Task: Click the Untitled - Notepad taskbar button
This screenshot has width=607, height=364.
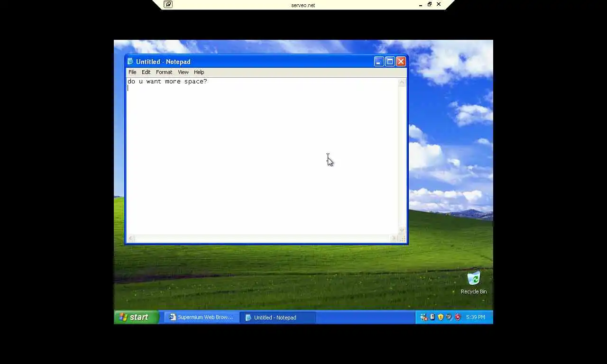Action: click(x=278, y=318)
